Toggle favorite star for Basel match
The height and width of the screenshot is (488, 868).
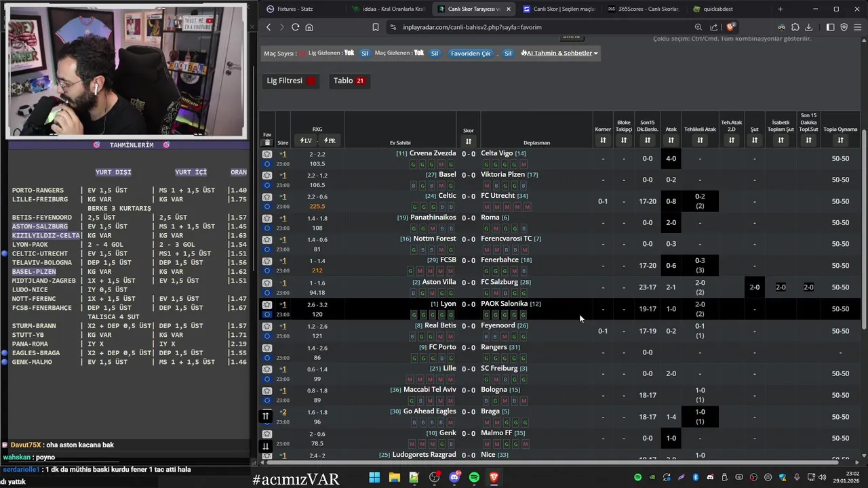pos(267,176)
